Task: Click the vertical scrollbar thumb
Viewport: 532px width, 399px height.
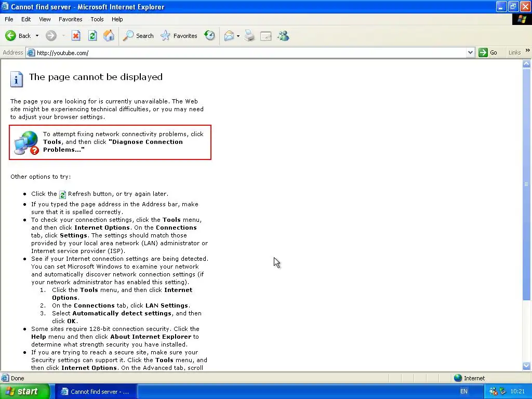Action: pyautogui.click(x=526, y=184)
